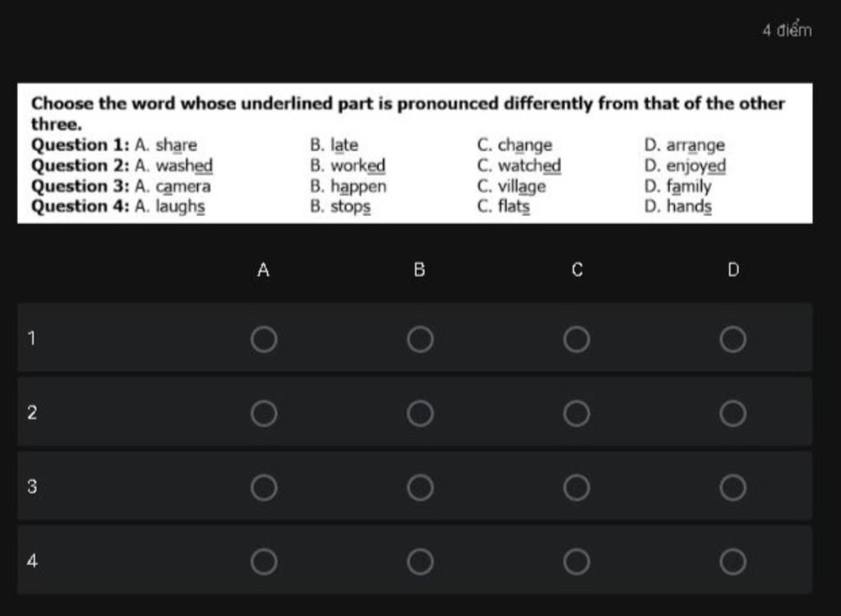
Task: Select option A for row 1
Action: click(264, 339)
